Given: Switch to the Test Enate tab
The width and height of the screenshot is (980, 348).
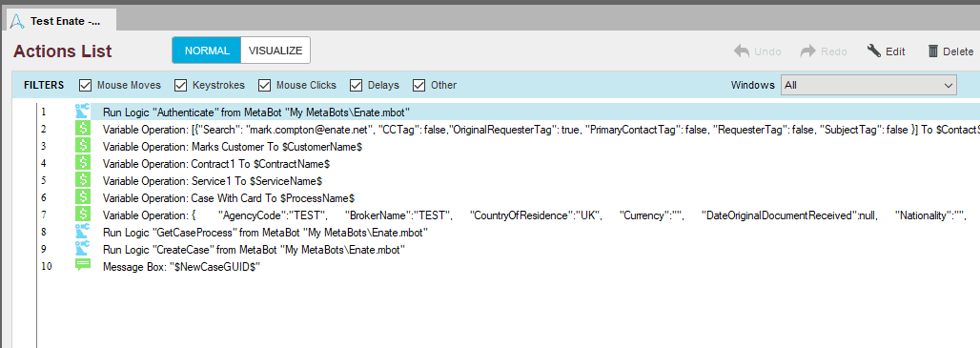Looking at the screenshot, I should pyautogui.click(x=61, y=21).
